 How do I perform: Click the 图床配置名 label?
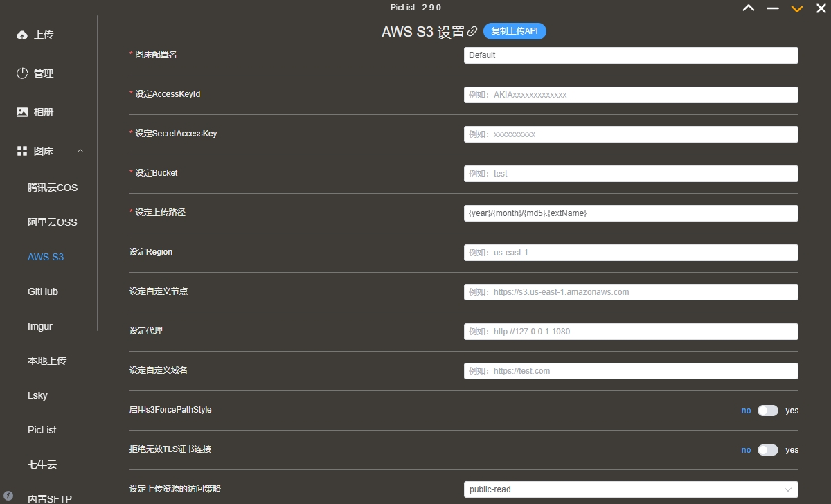[156, 54]
